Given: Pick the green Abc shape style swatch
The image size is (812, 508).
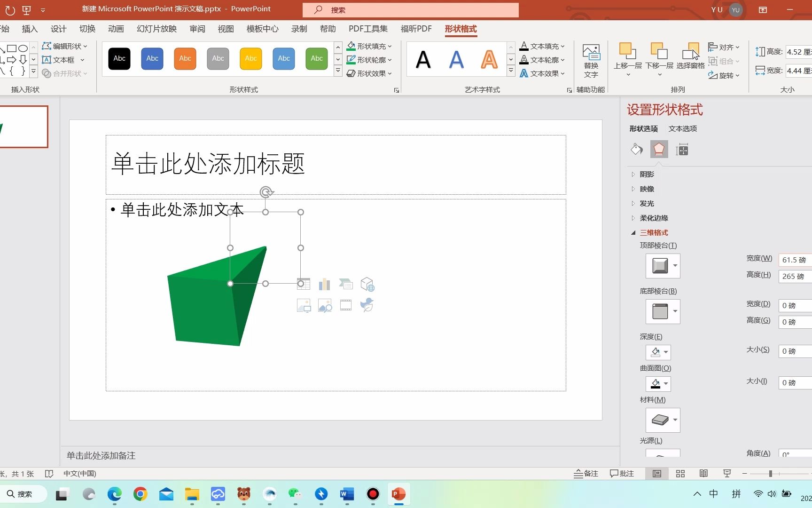Looking at the screenshot, I should [x=316, y=58].
